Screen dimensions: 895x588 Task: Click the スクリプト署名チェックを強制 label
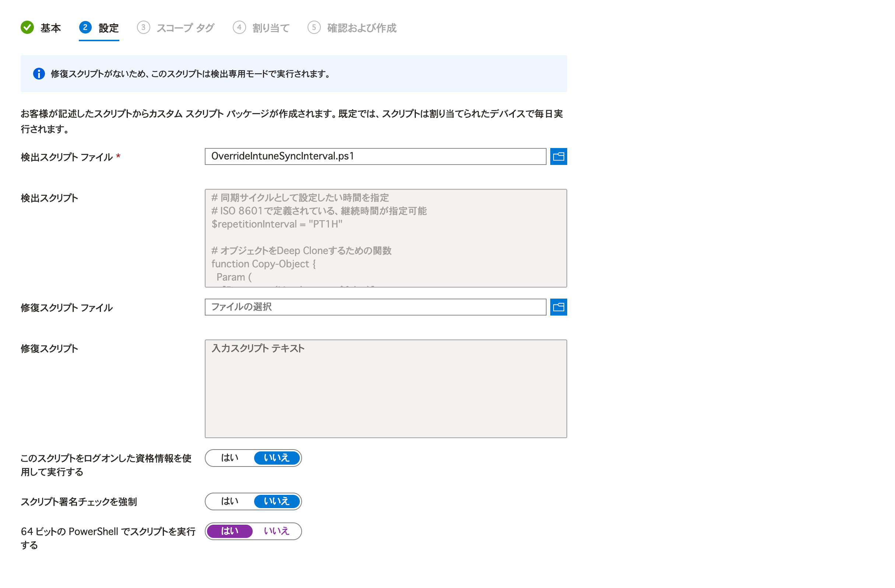[x=78, y=502]
